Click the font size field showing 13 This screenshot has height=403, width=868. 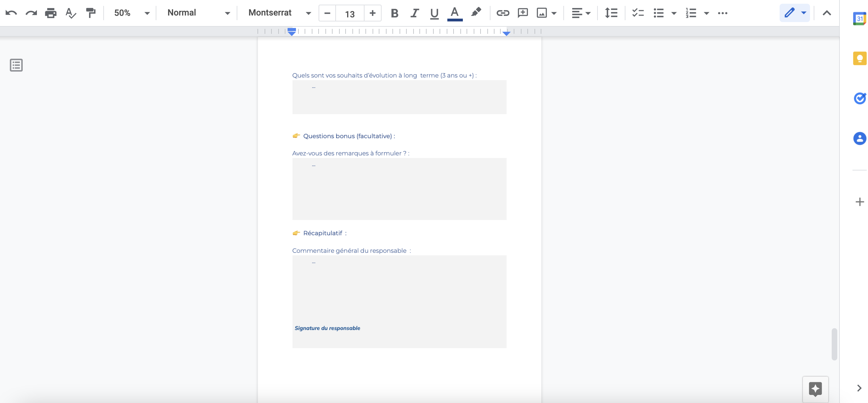click(350, 13)
